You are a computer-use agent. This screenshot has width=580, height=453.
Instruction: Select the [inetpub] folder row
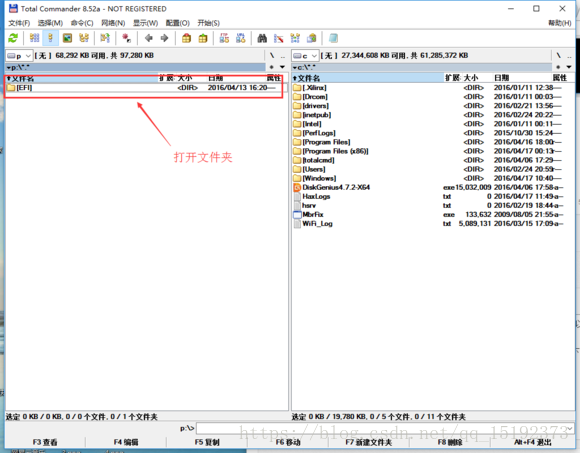click(433, 115)
